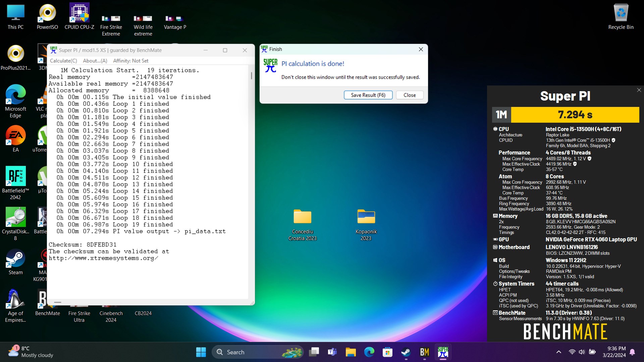Open This PC desktop icon
The width and height of the screenshot is (644, 362).
(x=15, y=17)
